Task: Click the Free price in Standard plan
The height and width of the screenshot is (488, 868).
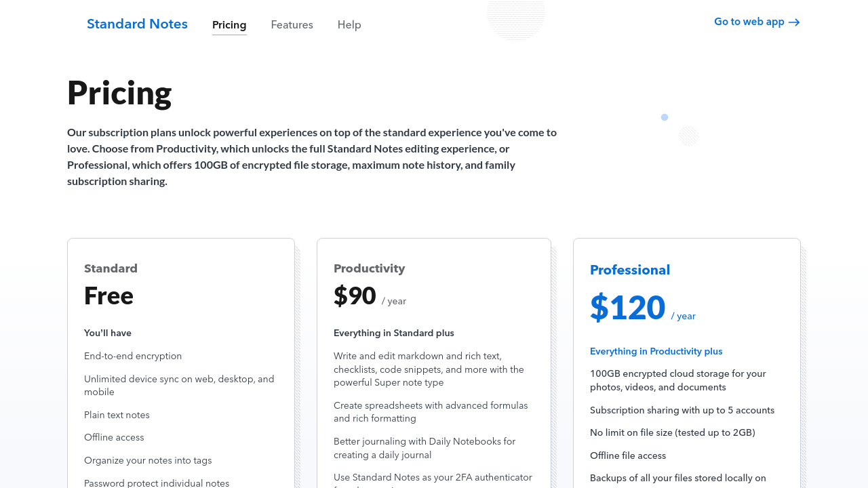Action: (x=108, y=296)
